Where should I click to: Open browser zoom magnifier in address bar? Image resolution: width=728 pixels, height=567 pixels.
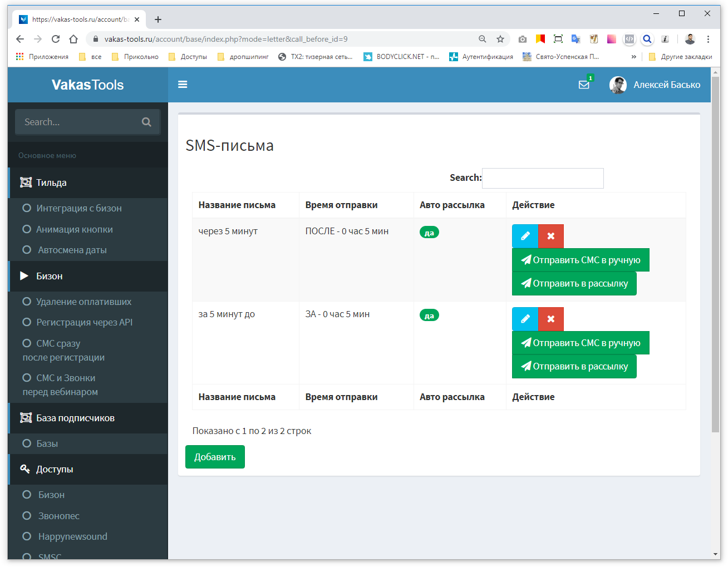(x=483, y=39)
